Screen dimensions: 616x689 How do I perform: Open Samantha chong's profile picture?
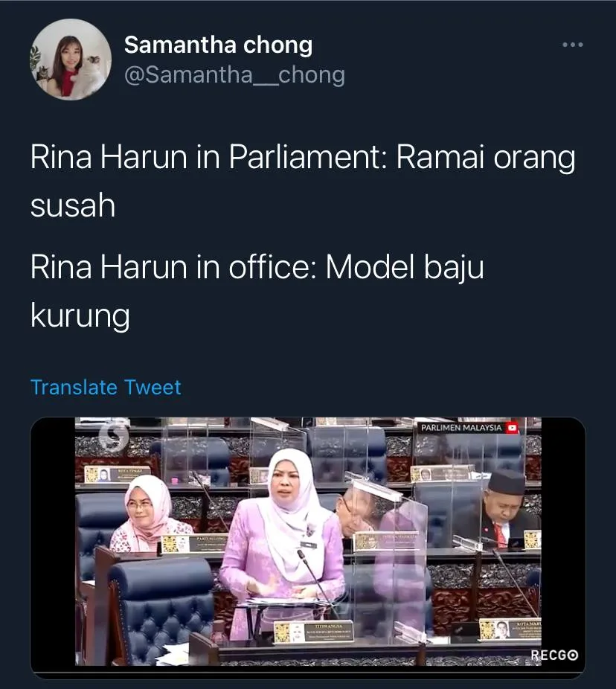tap(70, 60)
